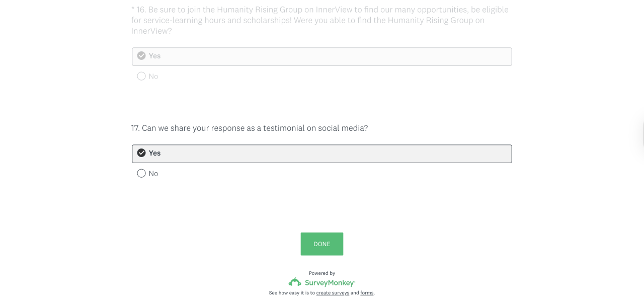Click the "See how easy it is to" text

[292, 293]
